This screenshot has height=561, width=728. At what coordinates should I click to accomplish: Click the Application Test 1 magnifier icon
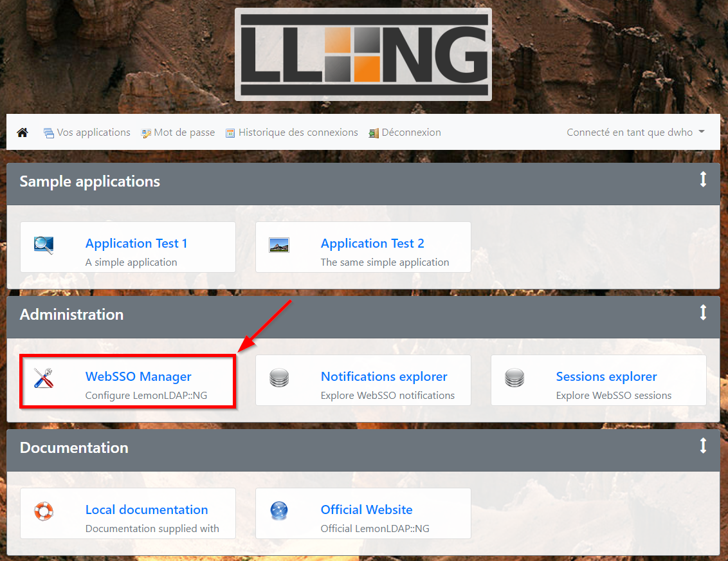[x=44, y=244]
